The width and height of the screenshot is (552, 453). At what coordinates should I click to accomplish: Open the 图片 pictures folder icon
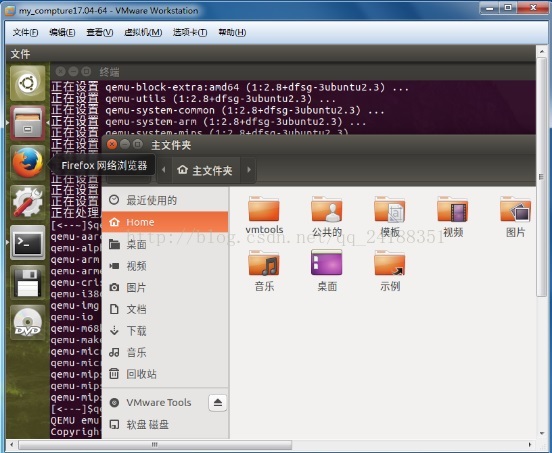pyautogui.click(x=515, y=216)
